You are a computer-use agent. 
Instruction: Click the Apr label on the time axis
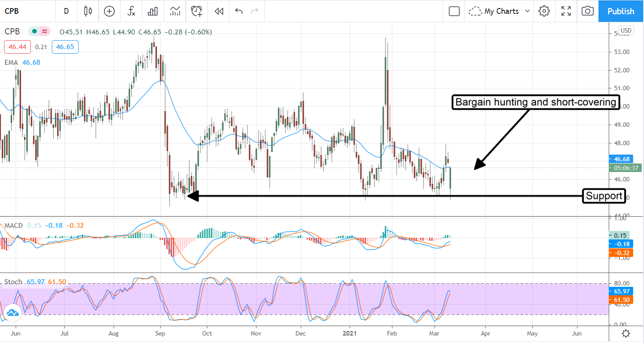pos(485,333)
